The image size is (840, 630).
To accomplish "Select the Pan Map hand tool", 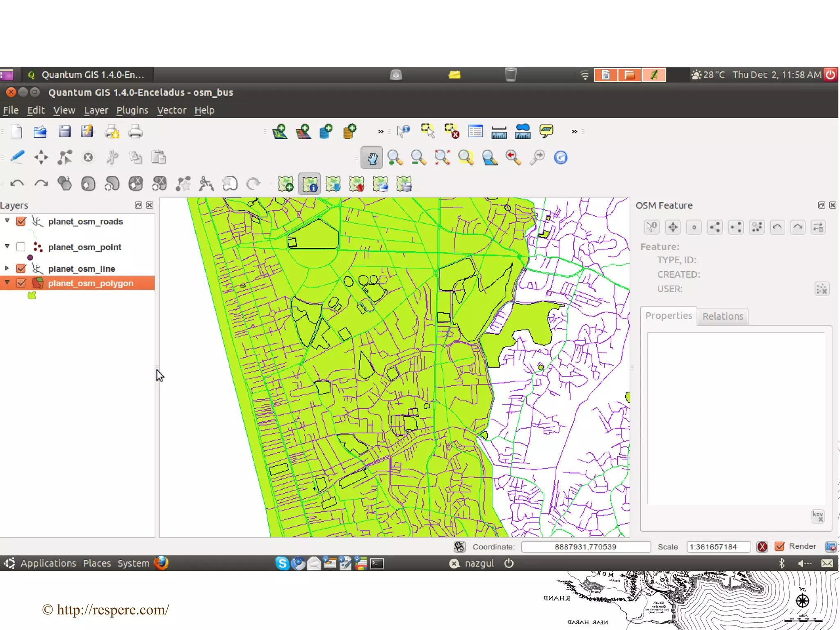I will [372, 158].
